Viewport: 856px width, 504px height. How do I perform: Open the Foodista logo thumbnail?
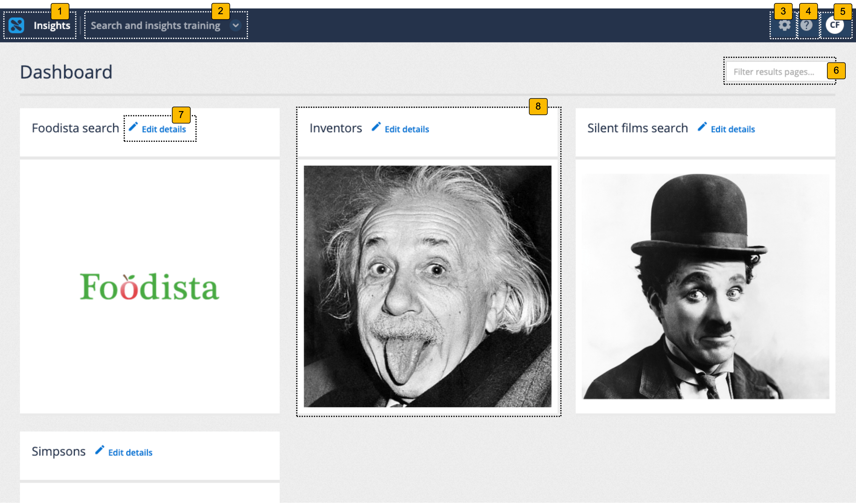point(150,286)
